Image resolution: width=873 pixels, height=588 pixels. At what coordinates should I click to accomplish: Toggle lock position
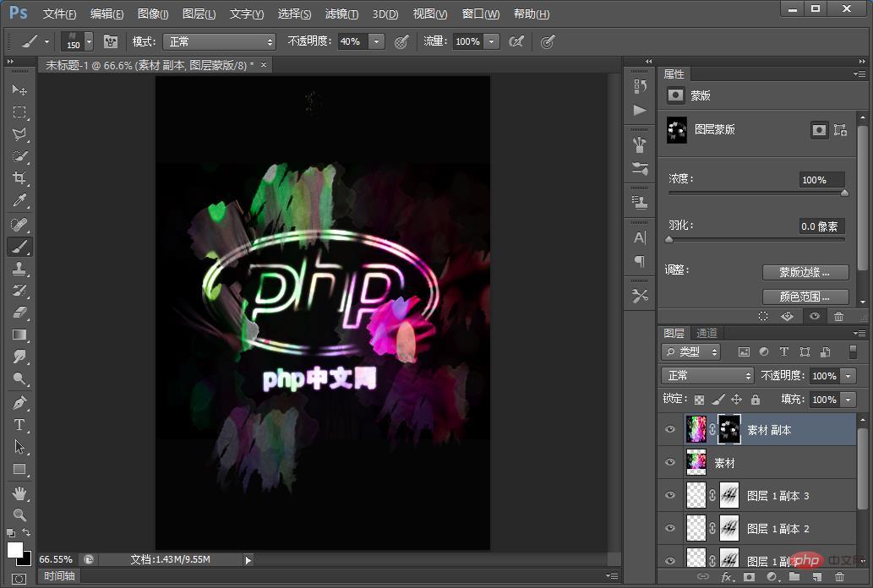737,400
